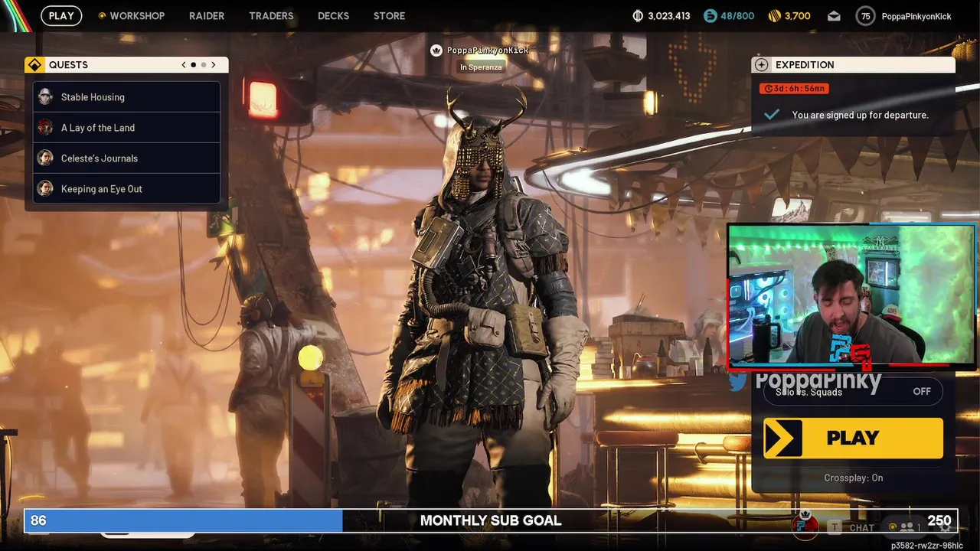Screen dimensions: 980x551
Task: Click the Expedition compass icon
Action: click(x=761, y=65)
